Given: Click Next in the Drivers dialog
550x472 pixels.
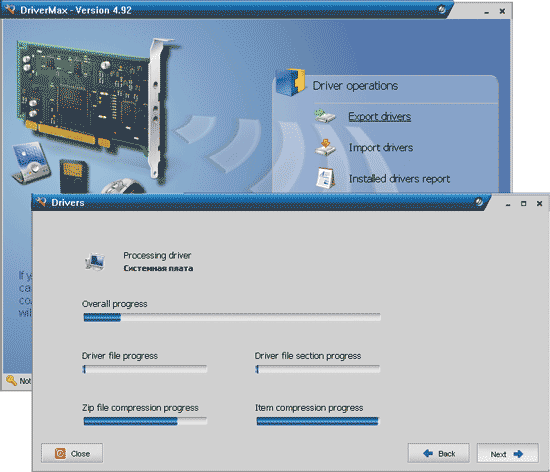Looking at the screenshot, I should (x=507, y=453).
